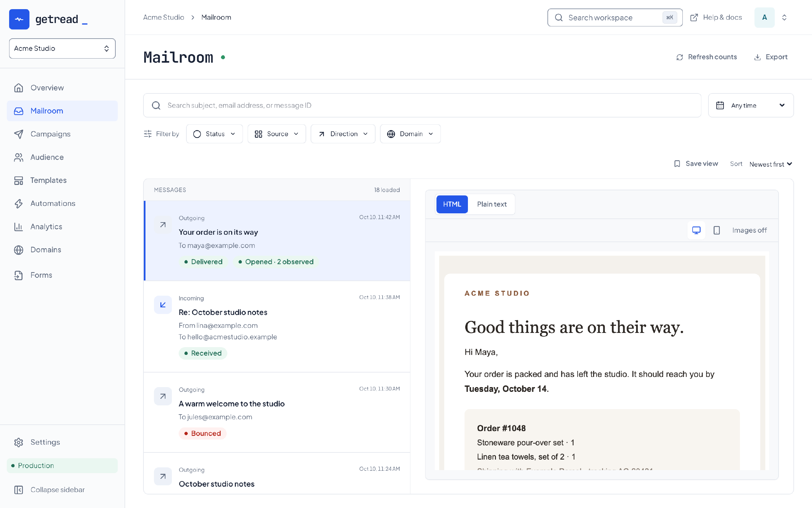
Task: Collapse the sidebar
Action: (62, 490)
